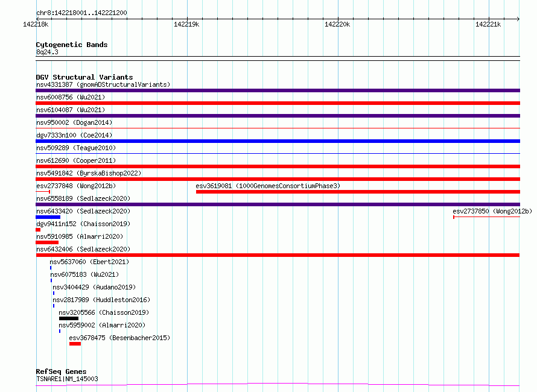Select the red bar under esv3619081
The height and width of the screenshot is (392, 537).
(358, 192)
